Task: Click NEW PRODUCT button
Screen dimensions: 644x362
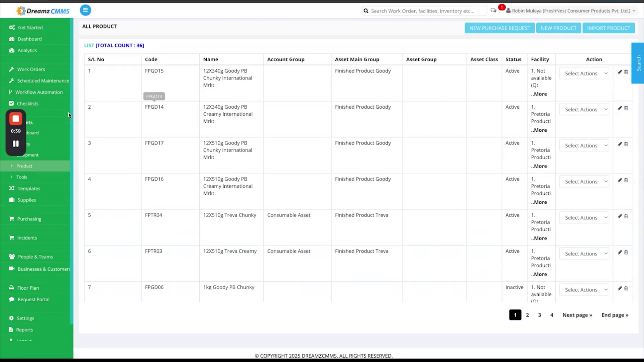Action: pos(558,28)
